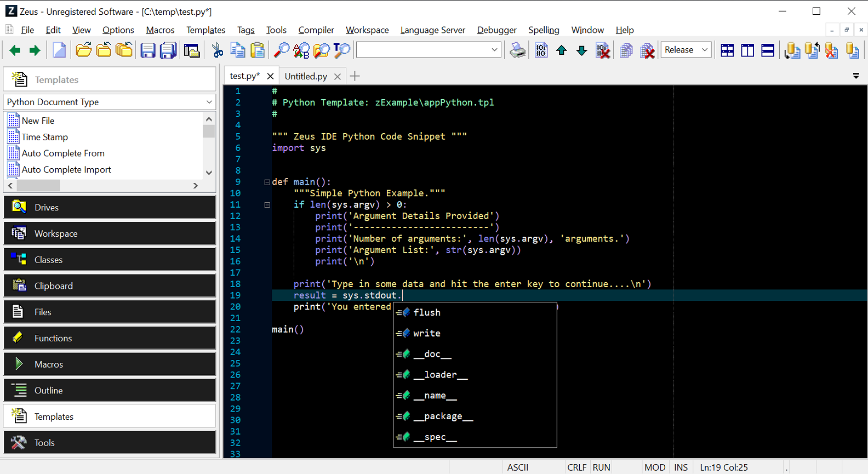Open the Functions panel
The image size is (868, 474).
pyautogui.click(x=110, y=338)
